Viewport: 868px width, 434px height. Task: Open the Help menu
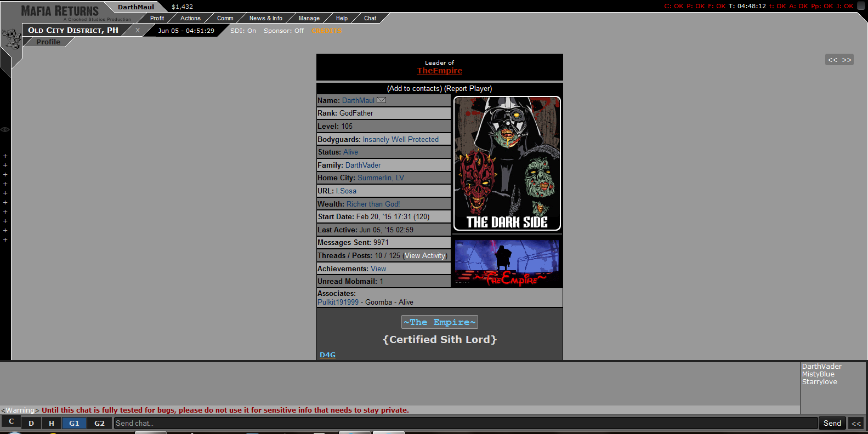tap(342, 18)
